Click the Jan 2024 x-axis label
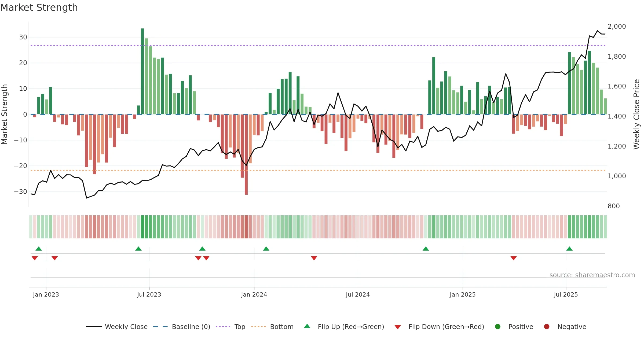644x362 pixels. coord(254,294)
